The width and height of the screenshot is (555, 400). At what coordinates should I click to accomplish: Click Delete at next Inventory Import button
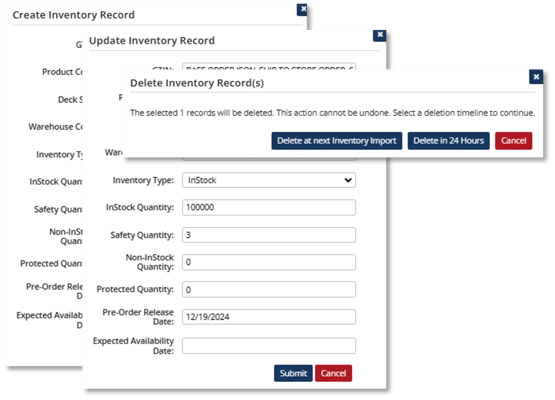coord(337,141)
